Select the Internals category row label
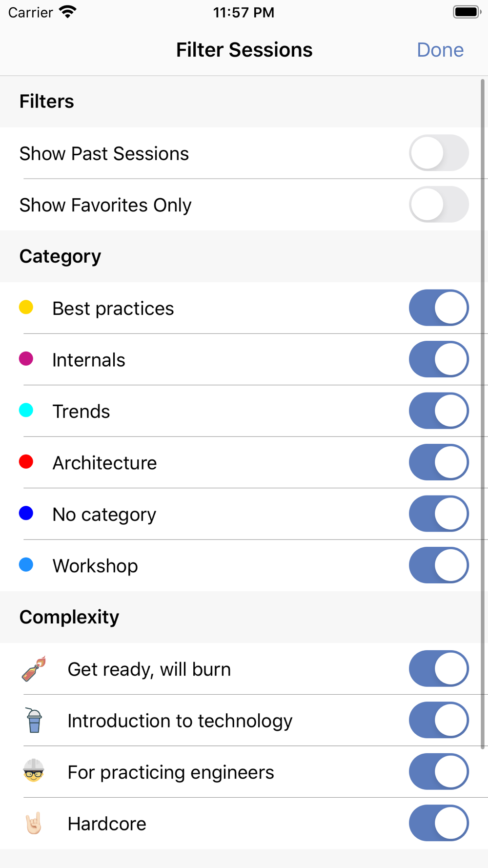 click(89, 360)
